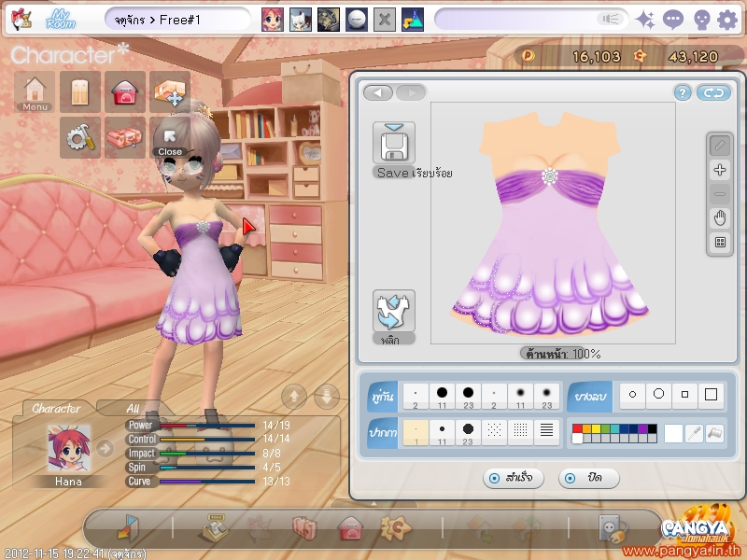Open the Menu home icon
This screenshot has width=747, height=560.
[x=35, y=91]
